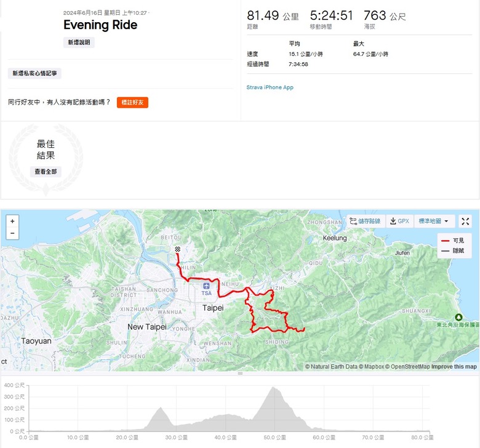The image size is (480, 448).
Task: Open the 標準地圖 map style dropdown
Action: [436, 222]
